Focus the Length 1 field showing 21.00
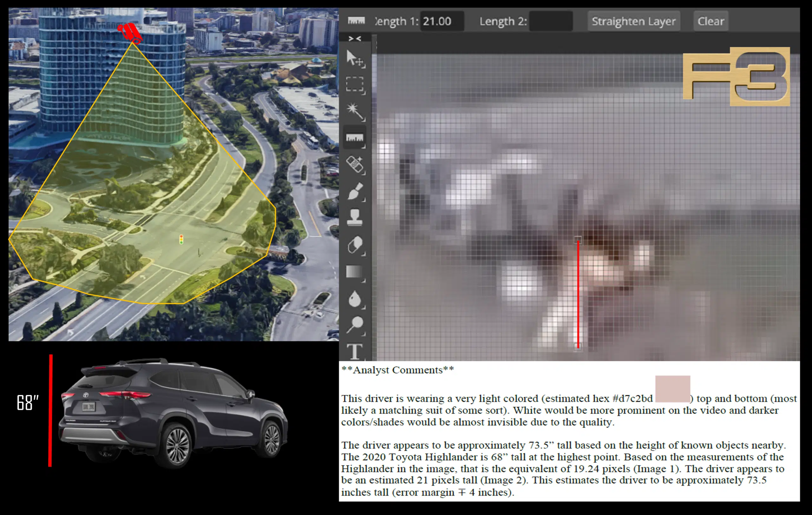Viewport: 812px width, 515px height. pyautogui.click(x=442, y=21)
